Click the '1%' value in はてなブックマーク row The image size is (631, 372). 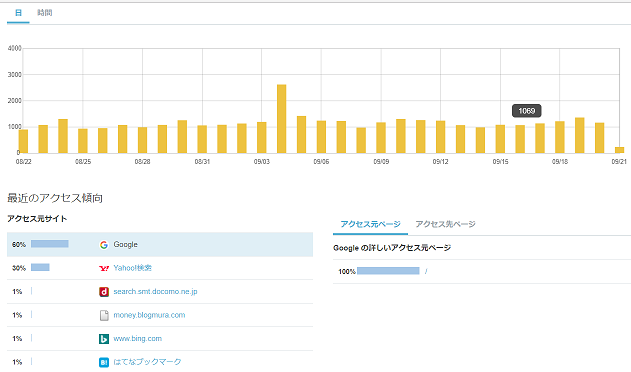pyautogui.click(x=17, y=362)
